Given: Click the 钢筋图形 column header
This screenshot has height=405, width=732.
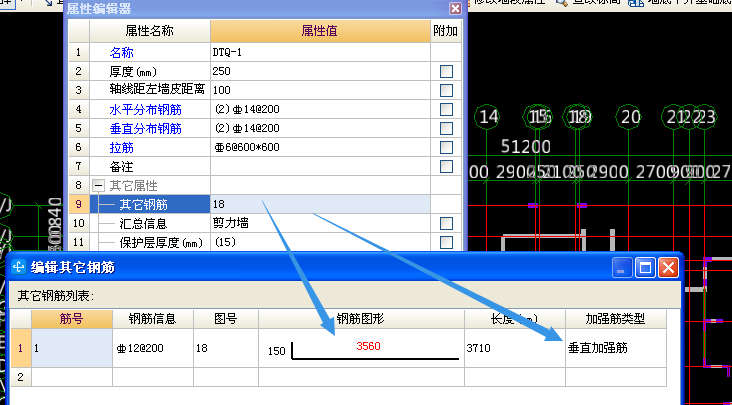Looking at the screenshot, I should (361, 319).
